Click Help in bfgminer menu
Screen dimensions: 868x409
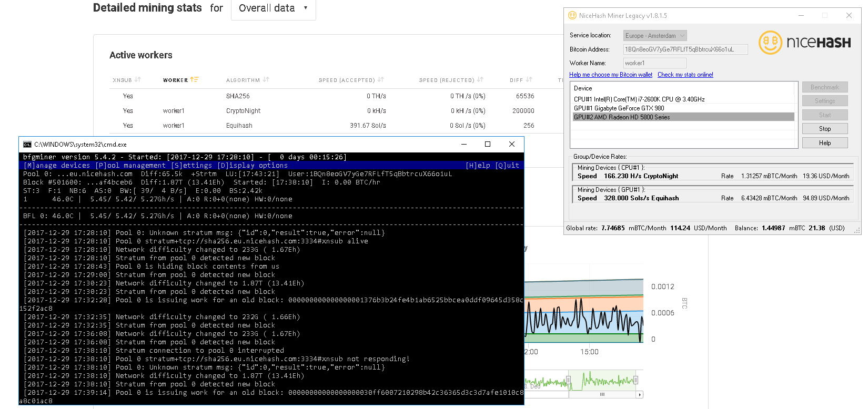pos(478,166)
